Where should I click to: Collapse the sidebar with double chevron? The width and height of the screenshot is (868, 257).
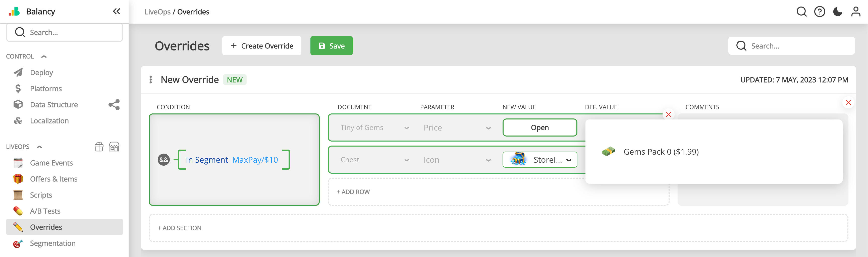tap(116, 12)
